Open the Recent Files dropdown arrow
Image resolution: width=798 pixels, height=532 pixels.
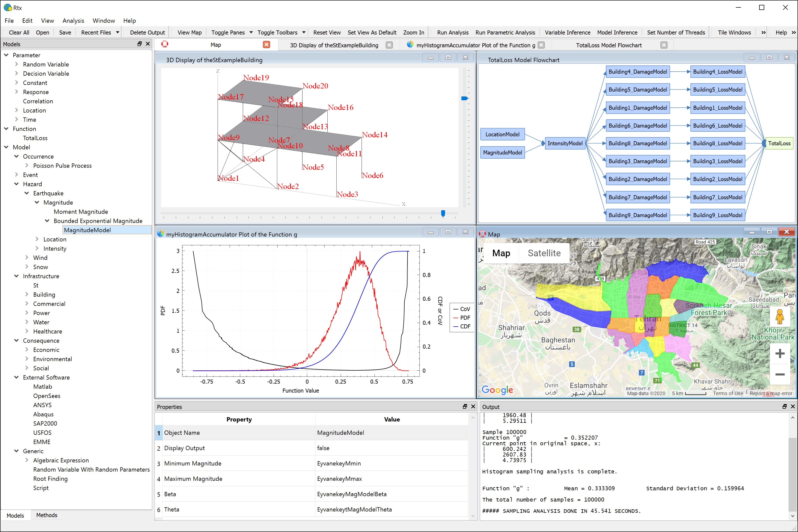118,32
